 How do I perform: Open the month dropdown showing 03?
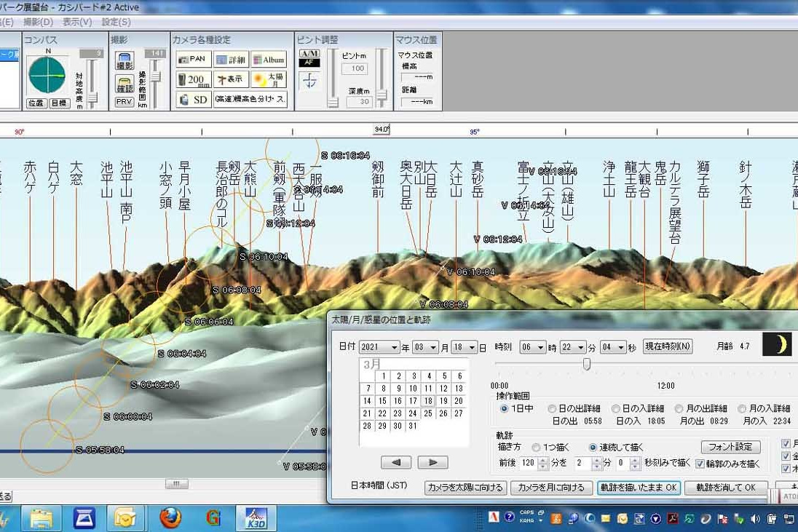click(x=425, y=347)
